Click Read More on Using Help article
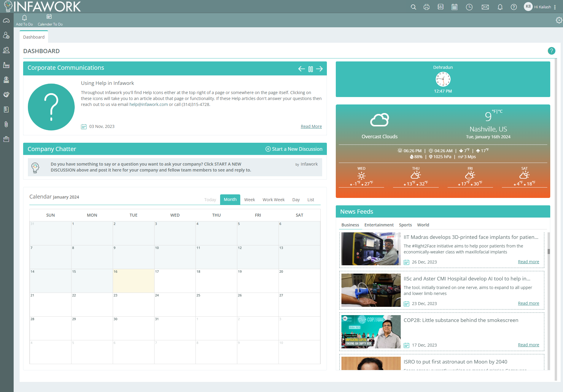Screen dimensions: 563x392 click(x=311, y=126)
